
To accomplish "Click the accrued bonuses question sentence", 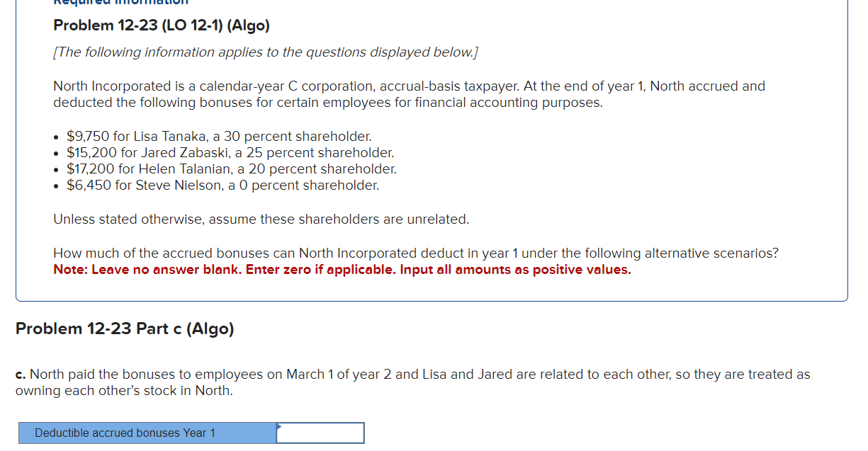I will (x=415, y=253).
